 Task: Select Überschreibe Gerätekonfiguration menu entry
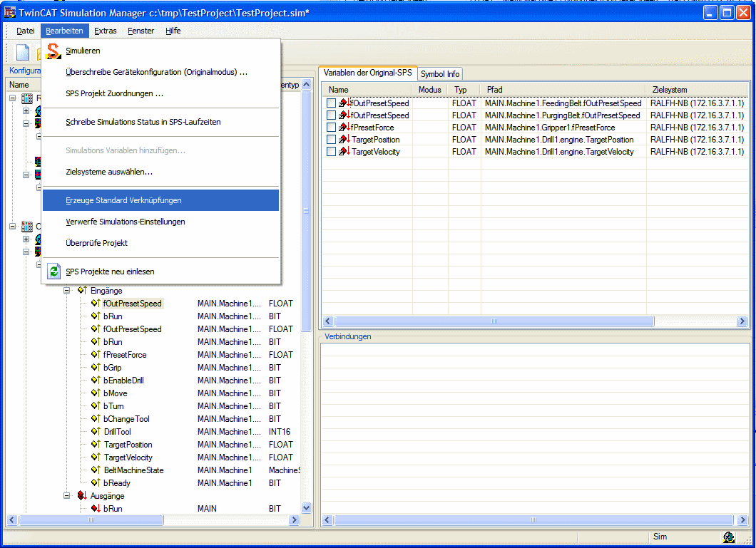tap(160, 72)
